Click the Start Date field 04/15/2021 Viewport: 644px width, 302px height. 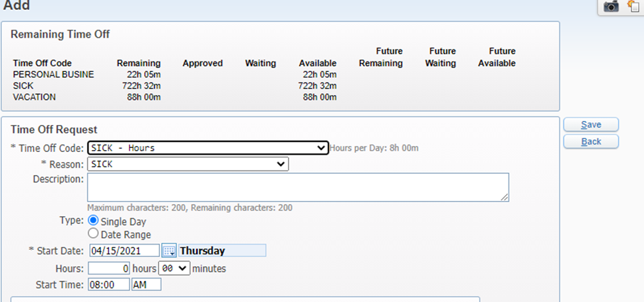(124, 250)
